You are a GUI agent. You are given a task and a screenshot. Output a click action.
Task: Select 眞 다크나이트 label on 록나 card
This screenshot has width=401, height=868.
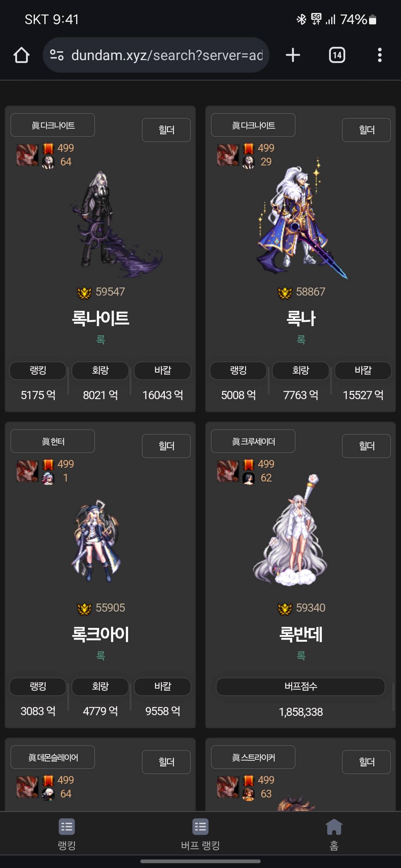[253, 125]
